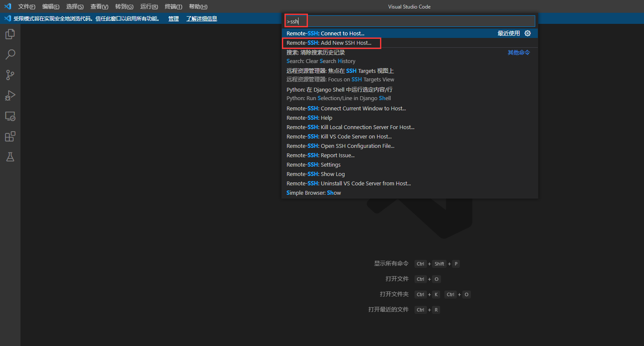Screen dimensions: 644x346
Task: Select Remote-SSH: Kill Local Connection Server For Host...
Action: click(x=410, y=127)
